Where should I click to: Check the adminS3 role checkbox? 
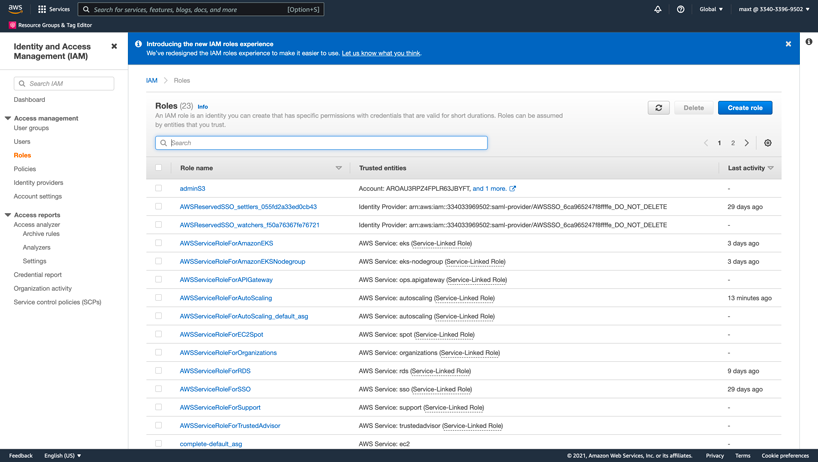[x=159, y=188]
